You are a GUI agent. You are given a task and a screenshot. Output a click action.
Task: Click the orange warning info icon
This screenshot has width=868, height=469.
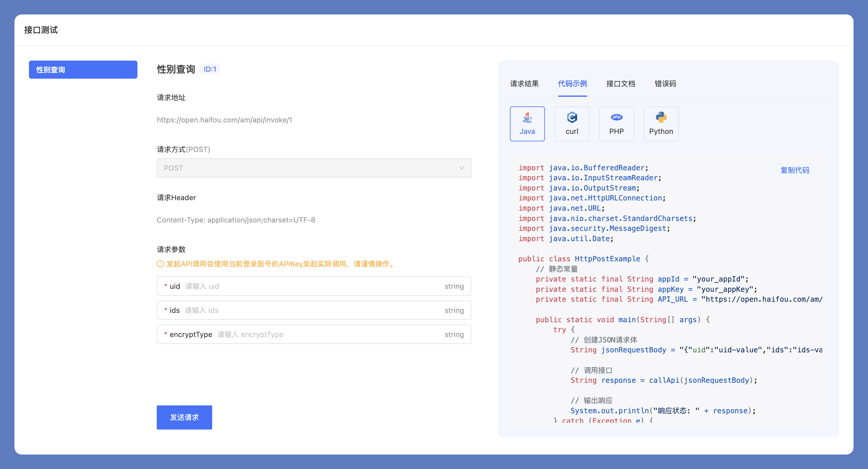[160, 264]
